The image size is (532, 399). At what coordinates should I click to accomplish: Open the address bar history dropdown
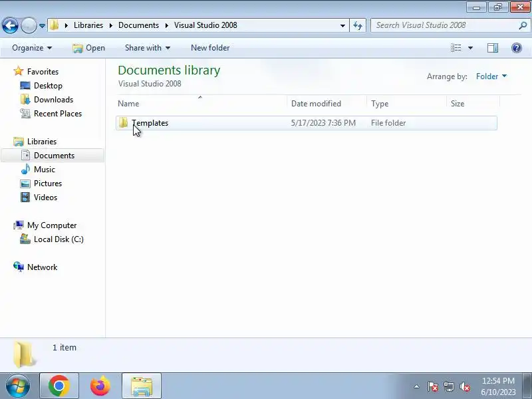(342, 25)
